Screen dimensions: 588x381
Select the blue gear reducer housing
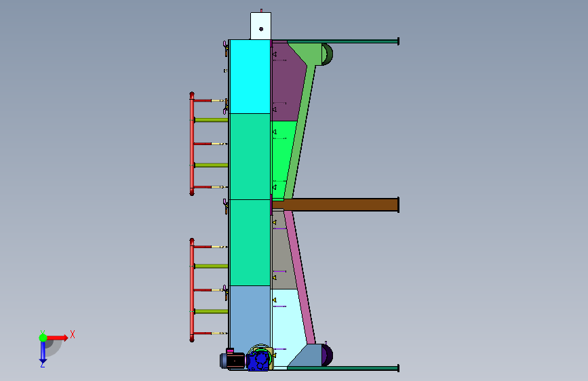click(259, 361)
